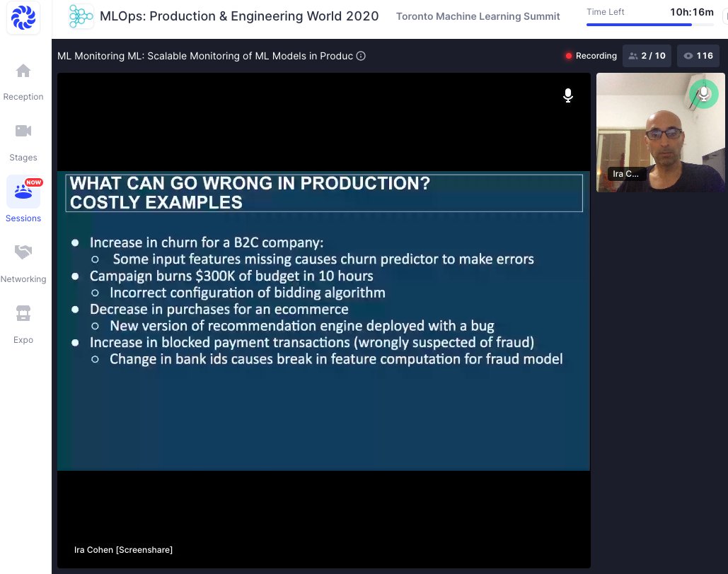Click the Ira C... name label
Image resolution: width=728 pixels, height=574 pixels.
click(x=626, y=174)
